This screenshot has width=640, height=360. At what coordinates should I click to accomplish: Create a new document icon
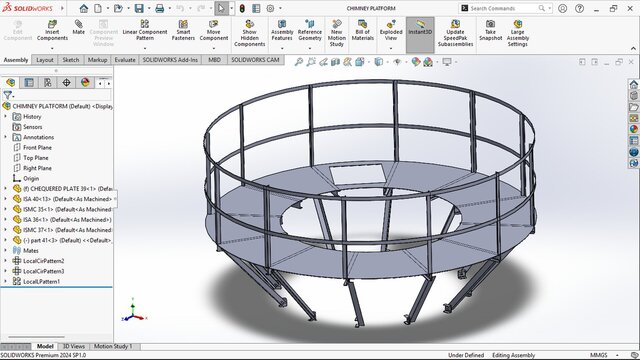click(98, 9)
